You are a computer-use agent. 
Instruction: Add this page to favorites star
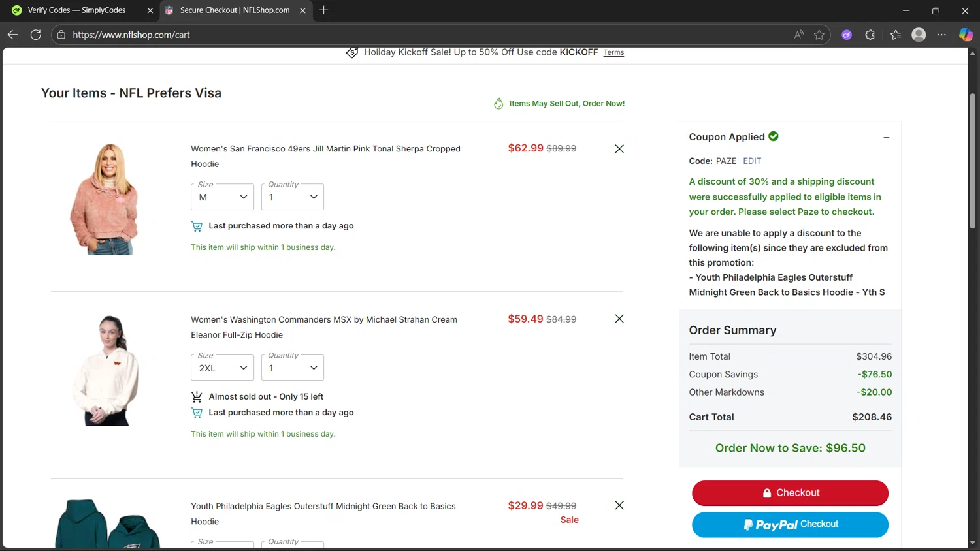[x=819, y=35]
